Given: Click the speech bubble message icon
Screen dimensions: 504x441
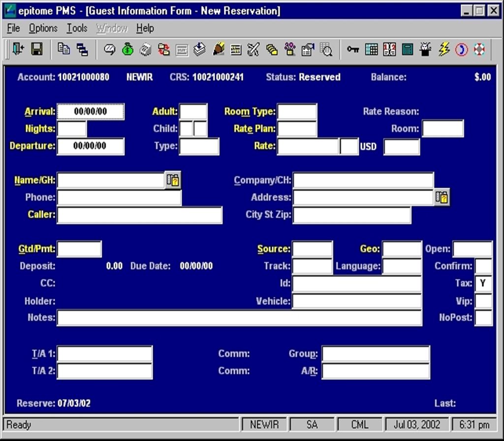Looking at the screenshot, I should click(x=110, y=50).
